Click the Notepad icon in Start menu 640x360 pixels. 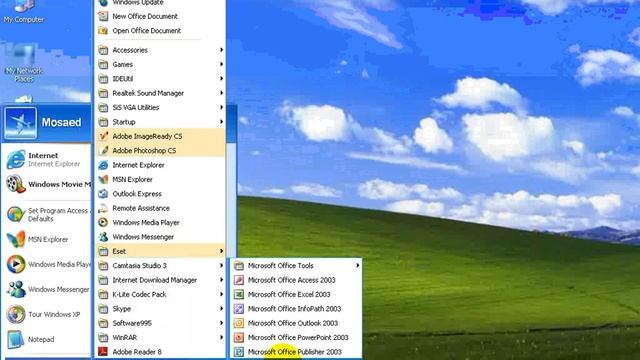pyautogui.click(x=16, y=339)
